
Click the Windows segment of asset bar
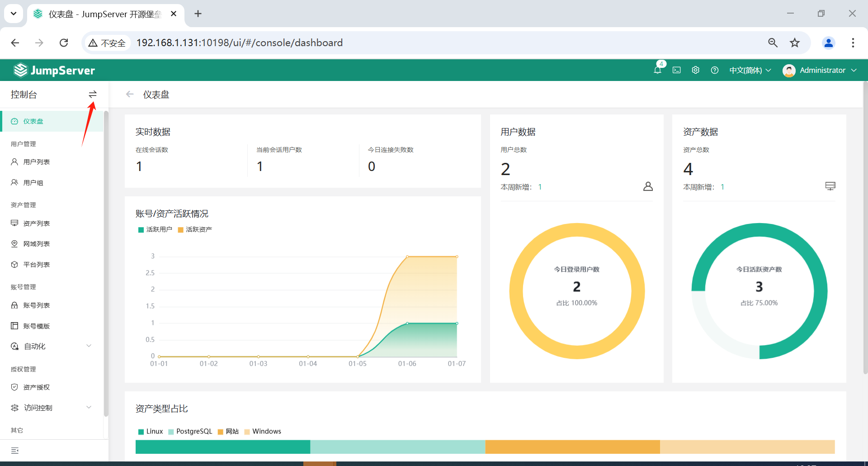coord(747,447)
